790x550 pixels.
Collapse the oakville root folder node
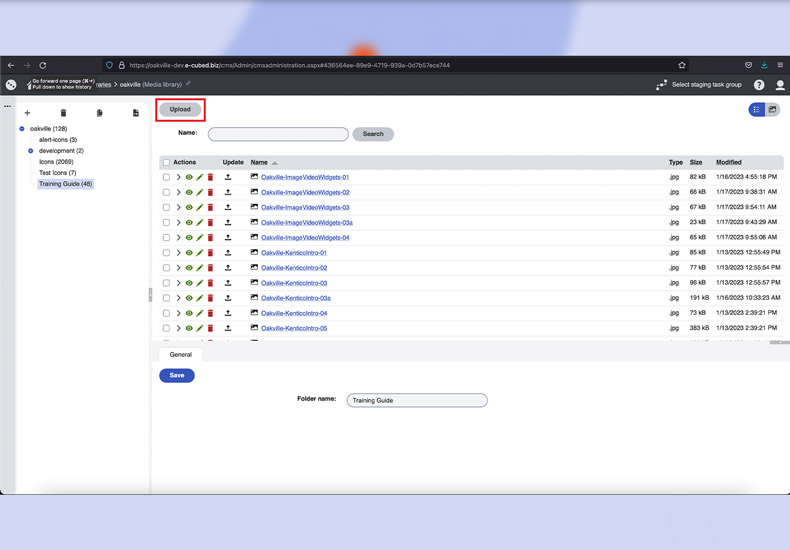tap(22, 129)
